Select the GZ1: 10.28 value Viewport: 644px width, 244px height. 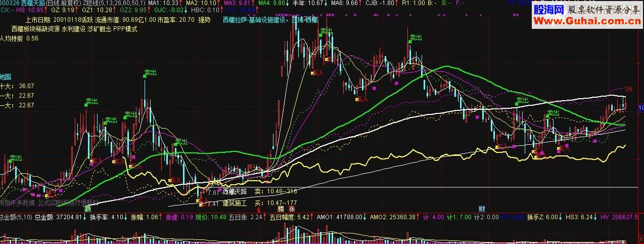[x=96, y=10]
